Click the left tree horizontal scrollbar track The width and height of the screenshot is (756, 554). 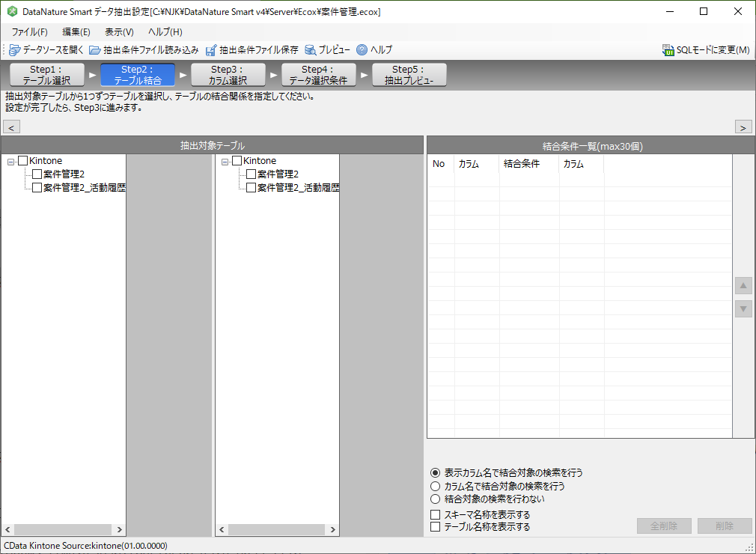pos(63,529)
